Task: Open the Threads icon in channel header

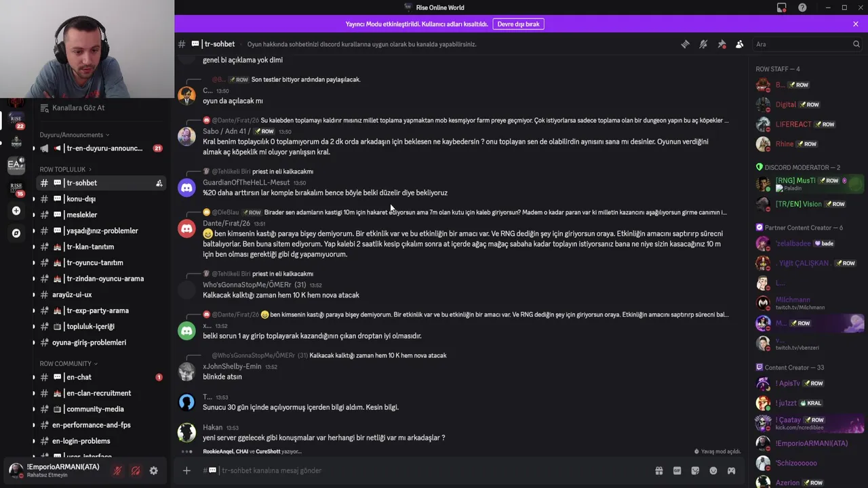Action: point(685,44)
